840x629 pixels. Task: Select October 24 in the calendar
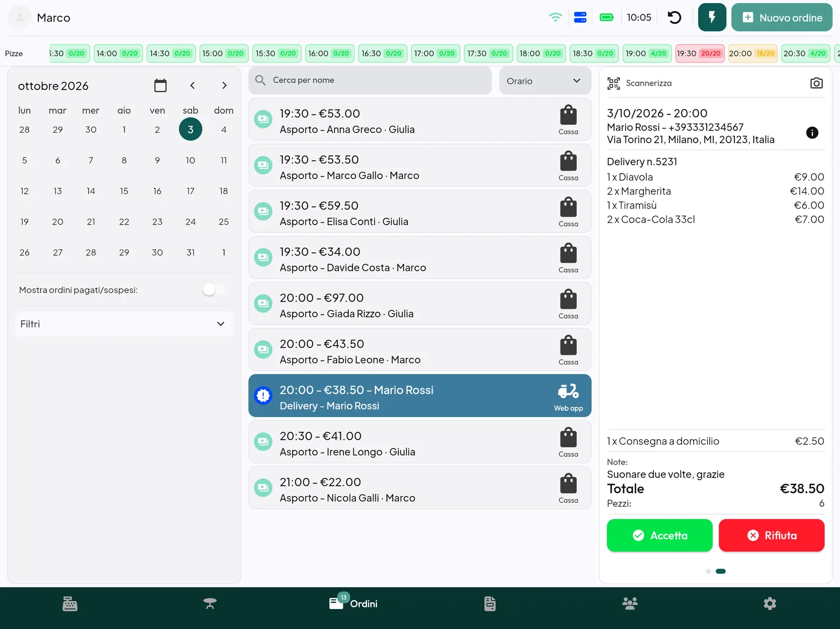tap(191, 222)
